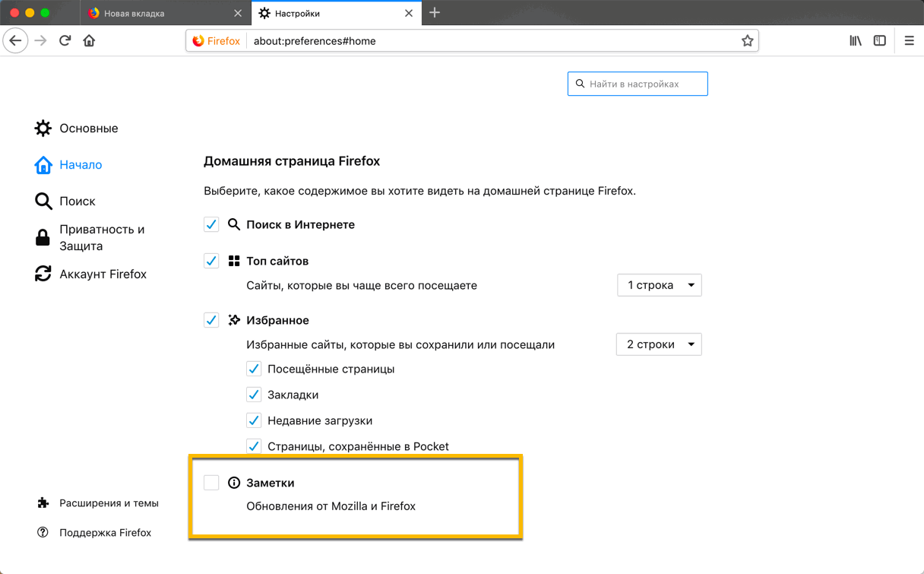Click the Найти в настройках search field
Screen dimensions: 924x574
[638, 84]
